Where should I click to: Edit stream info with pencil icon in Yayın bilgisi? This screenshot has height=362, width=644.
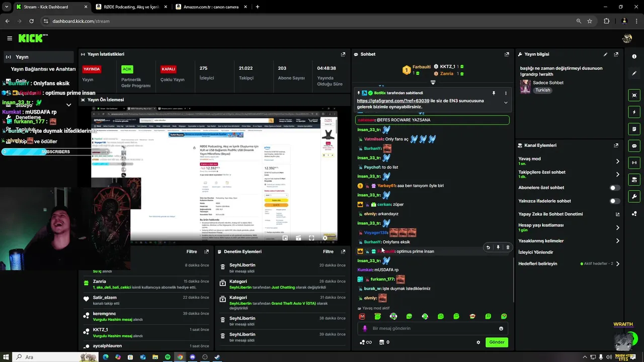605,54
